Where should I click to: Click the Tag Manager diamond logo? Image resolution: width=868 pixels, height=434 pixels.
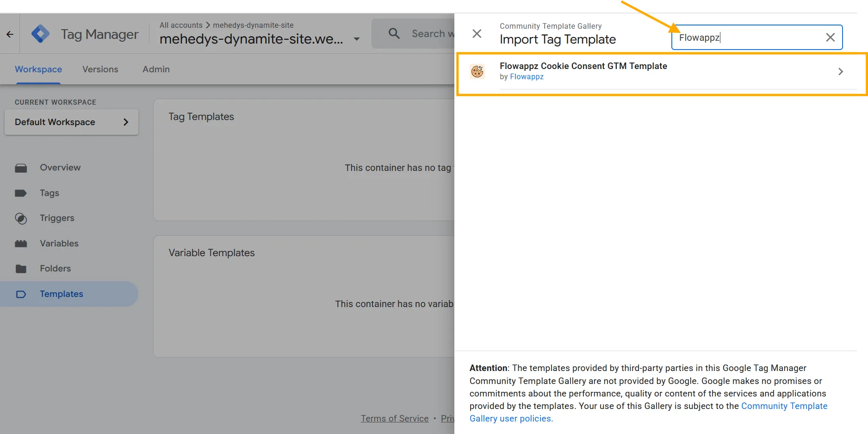coord(40,34)
